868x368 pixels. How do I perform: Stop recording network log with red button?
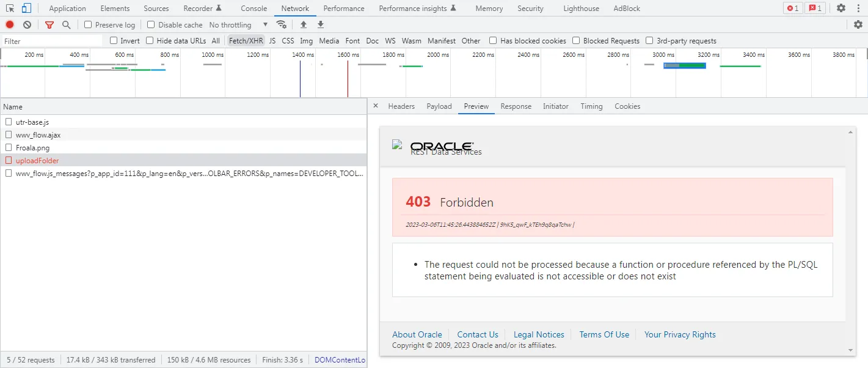(10, 24)
